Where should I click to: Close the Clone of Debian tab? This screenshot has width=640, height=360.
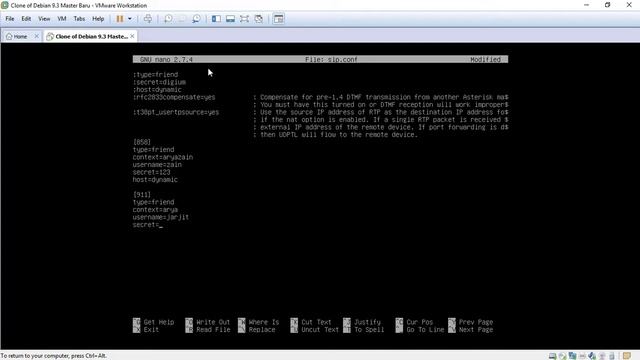tap(132, 36)
